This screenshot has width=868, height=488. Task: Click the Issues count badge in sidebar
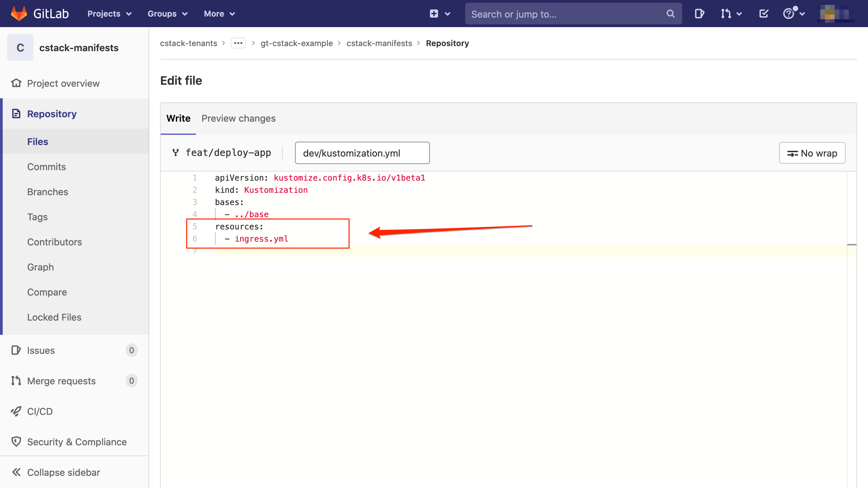131,350
